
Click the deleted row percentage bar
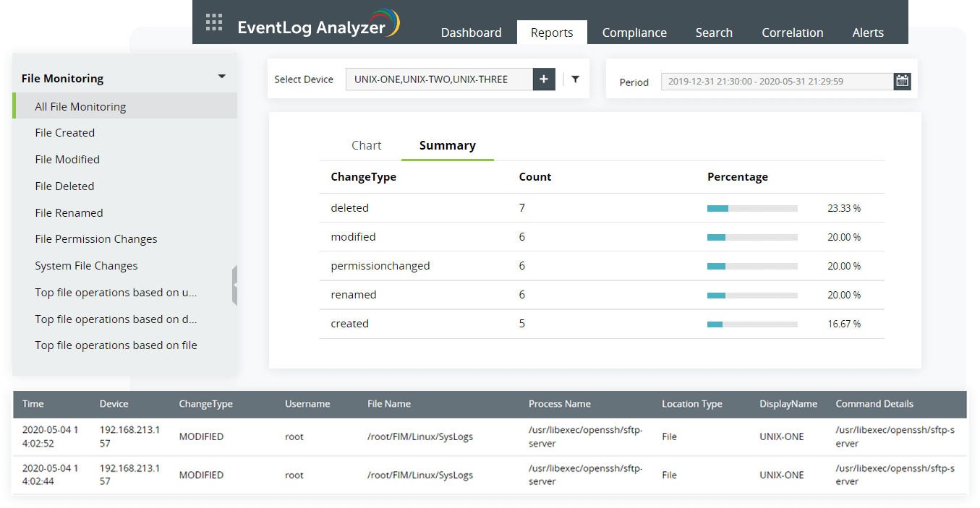coord(752,208)
